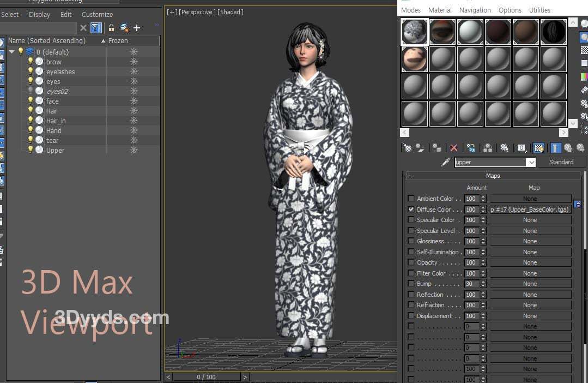Open the Upper_BaseColor.tga diffuse map button
The image size is (588, 383).
[530, 210]
